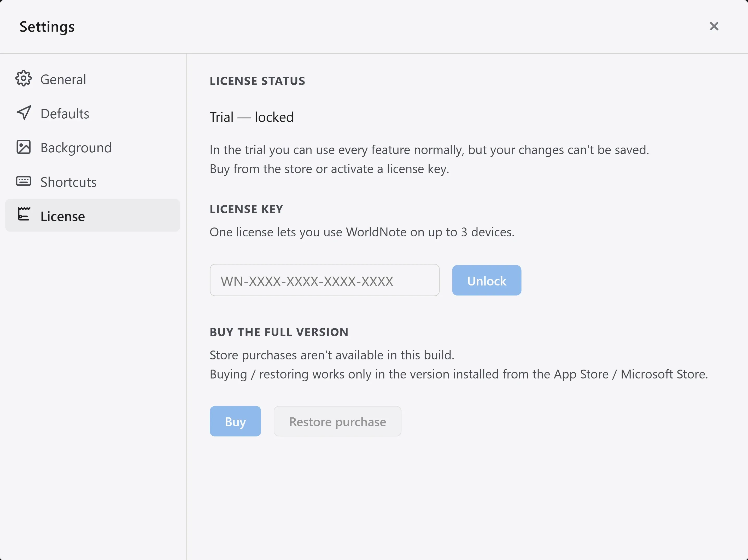Image resolution: width=748 pixels, height=560 pixels.
Task: Click 'Store purchases aren't available' text
Action: (297, 355)
